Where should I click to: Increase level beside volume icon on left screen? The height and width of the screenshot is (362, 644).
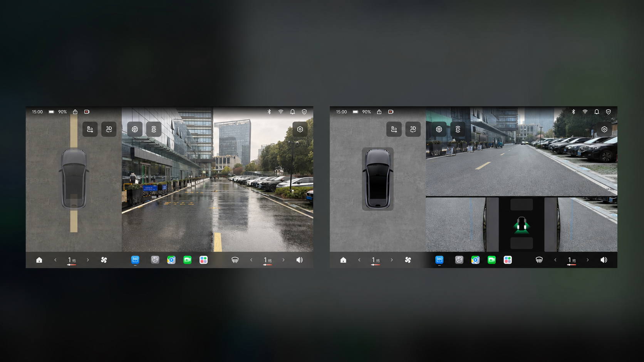pyautogui.click(x=283, y=260)
